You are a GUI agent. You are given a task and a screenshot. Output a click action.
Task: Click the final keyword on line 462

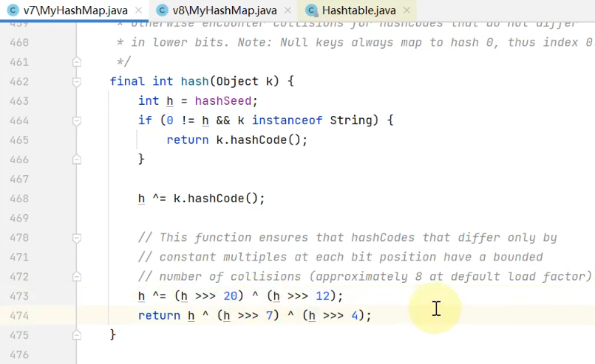pos(127,81)
